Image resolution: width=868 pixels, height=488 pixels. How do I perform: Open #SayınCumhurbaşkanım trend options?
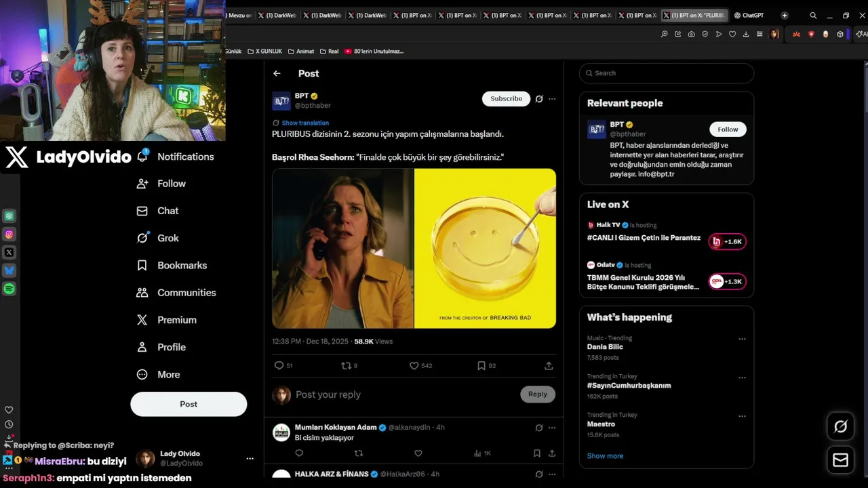point(742,378)
